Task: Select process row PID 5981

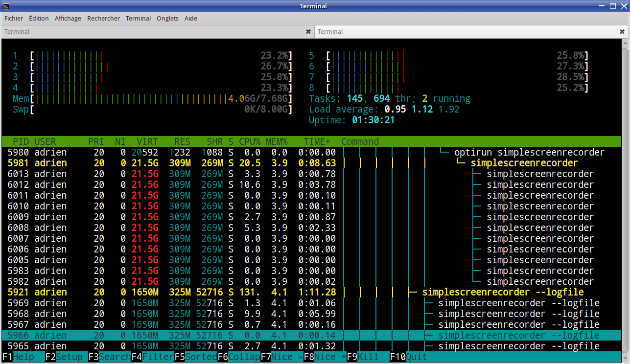Action: pos(312,163)
